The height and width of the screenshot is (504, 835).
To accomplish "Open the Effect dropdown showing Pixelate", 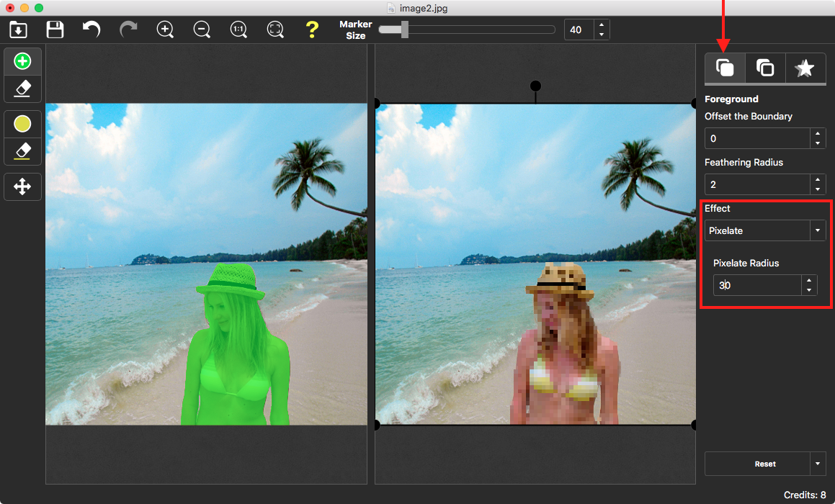I will point(817,230).
